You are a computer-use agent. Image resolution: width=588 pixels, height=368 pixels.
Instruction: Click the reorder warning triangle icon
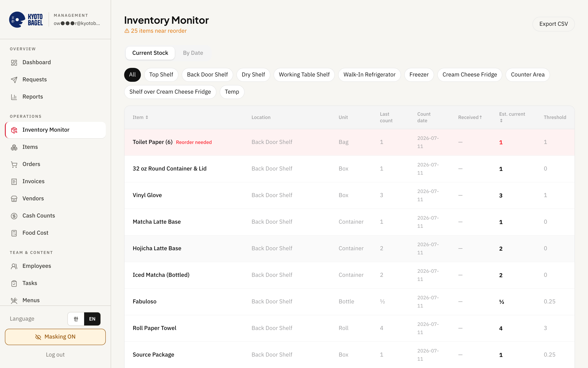127,31
